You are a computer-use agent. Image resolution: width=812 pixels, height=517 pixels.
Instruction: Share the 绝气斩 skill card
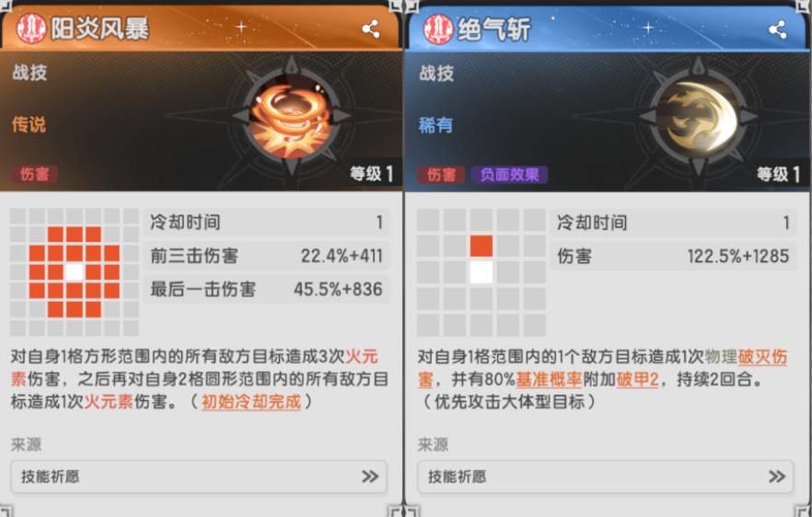pyautogui.click(x=777, y=29)
